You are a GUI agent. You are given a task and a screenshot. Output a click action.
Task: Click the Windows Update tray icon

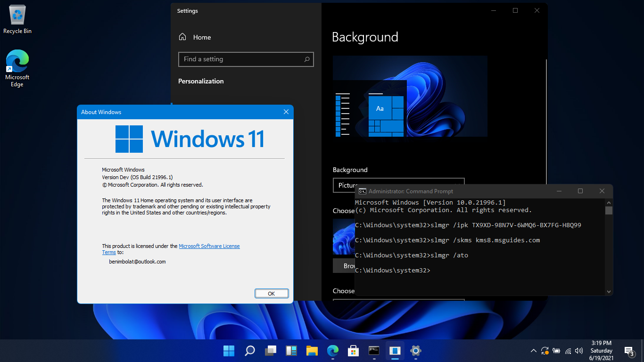[545, 351]
